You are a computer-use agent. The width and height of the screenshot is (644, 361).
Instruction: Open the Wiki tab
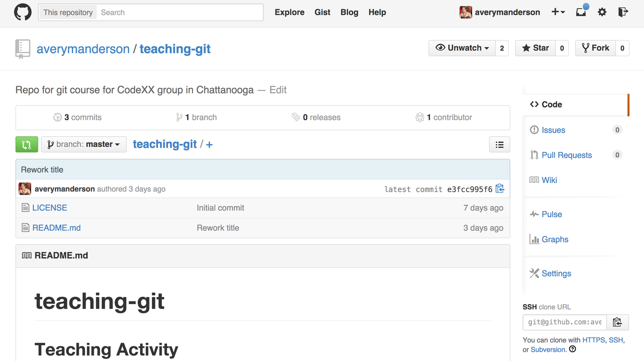pos(549,180)
